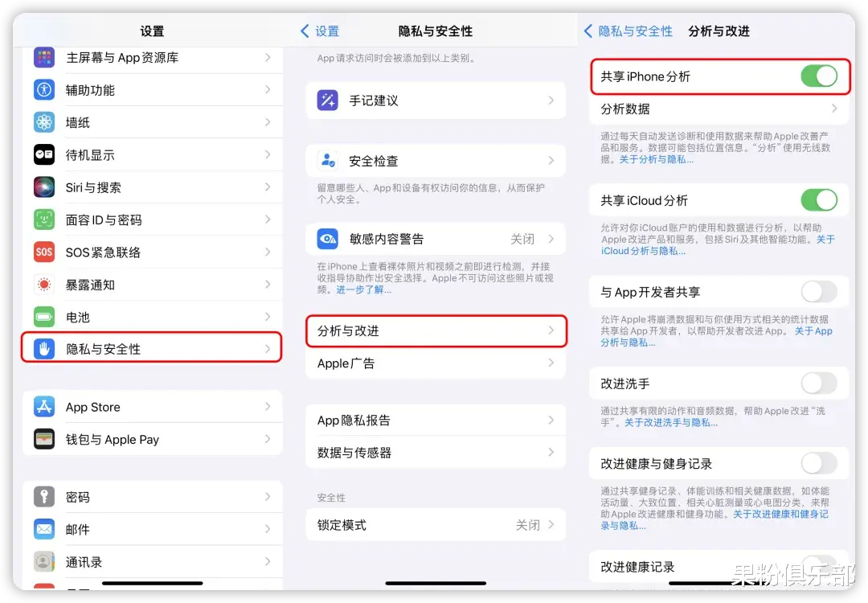This screenshot has height=603, width=868.
Task: Tap the 隐私与安全性 hand icon
Action: click(44, 349)
